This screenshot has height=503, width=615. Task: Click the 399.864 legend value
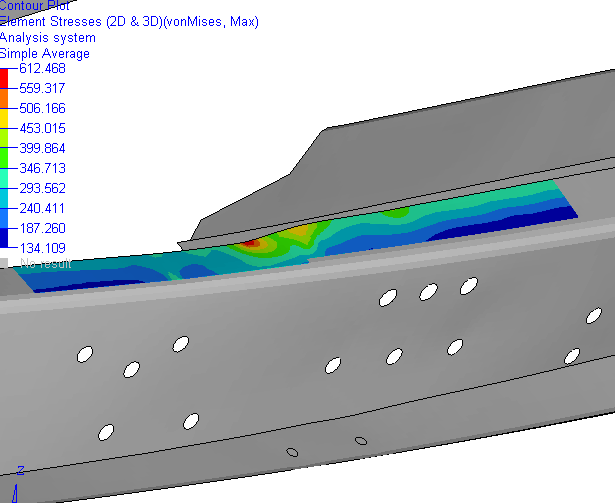[x=42, y=148]
